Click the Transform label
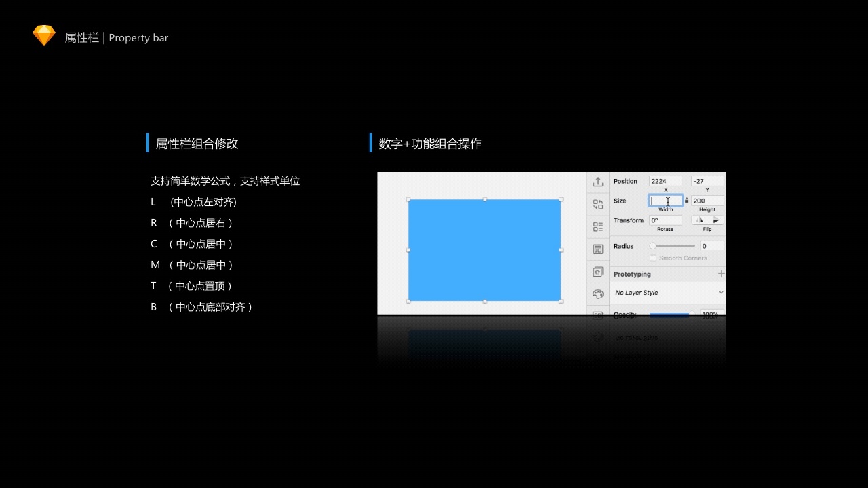Screen dimensions: 868x488 pyautogui.click(x=629, y=220)
